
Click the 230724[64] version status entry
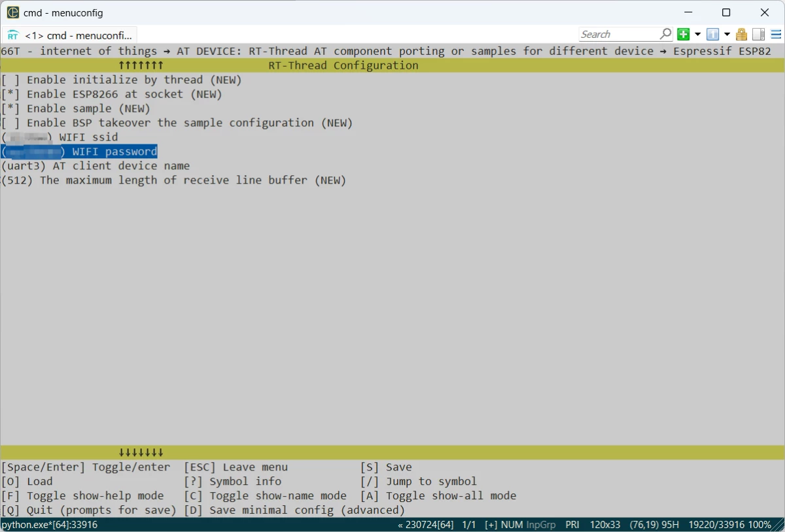pos(425,525)
